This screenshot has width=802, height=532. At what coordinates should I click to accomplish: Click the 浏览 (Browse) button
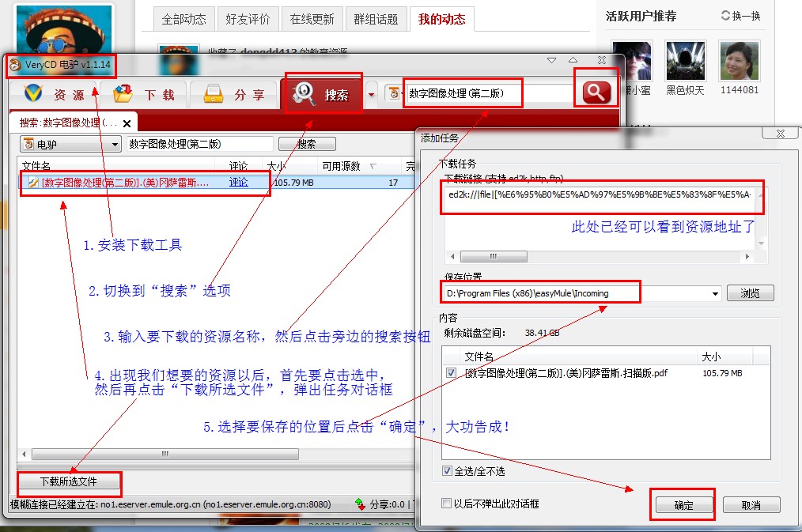point(750,293)
